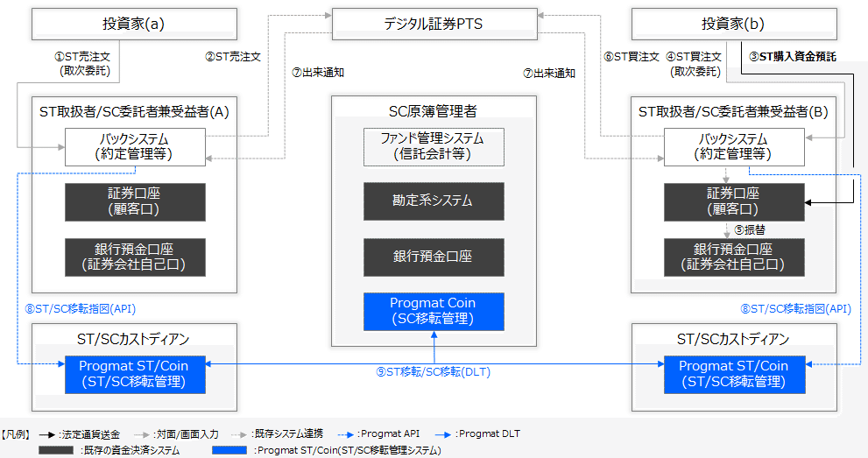Click ⑧ST/SC移転指図(API) label below panel (A)
The image size is (868, 458).
[81, 308]
